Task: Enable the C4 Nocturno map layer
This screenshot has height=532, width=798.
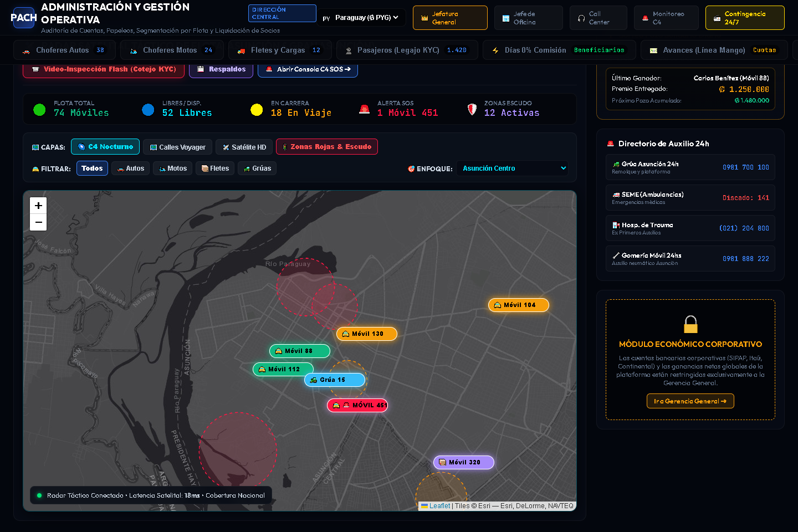Action: click(x=105, y=147)
